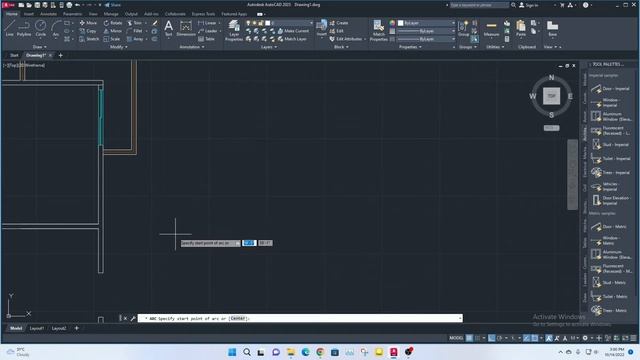Screen dimensions: 640x360
Task: Select the Line drawing tool
Action: (9, 28)
